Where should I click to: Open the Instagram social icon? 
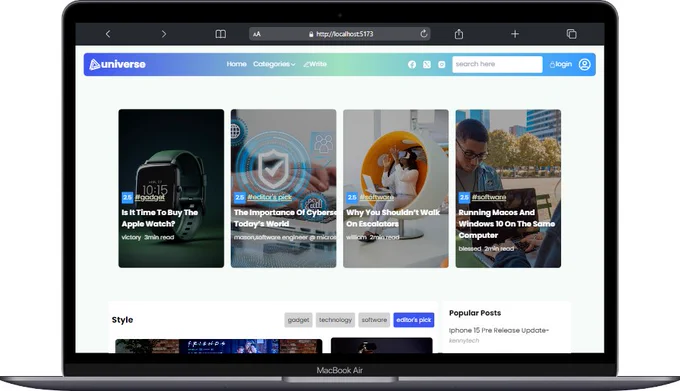[x=441, y=65]
